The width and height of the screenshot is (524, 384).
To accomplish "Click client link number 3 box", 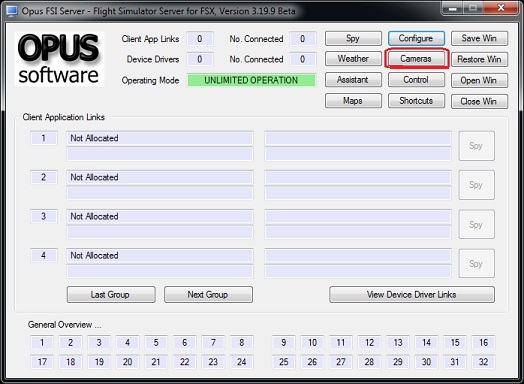I will coord(43,216).
